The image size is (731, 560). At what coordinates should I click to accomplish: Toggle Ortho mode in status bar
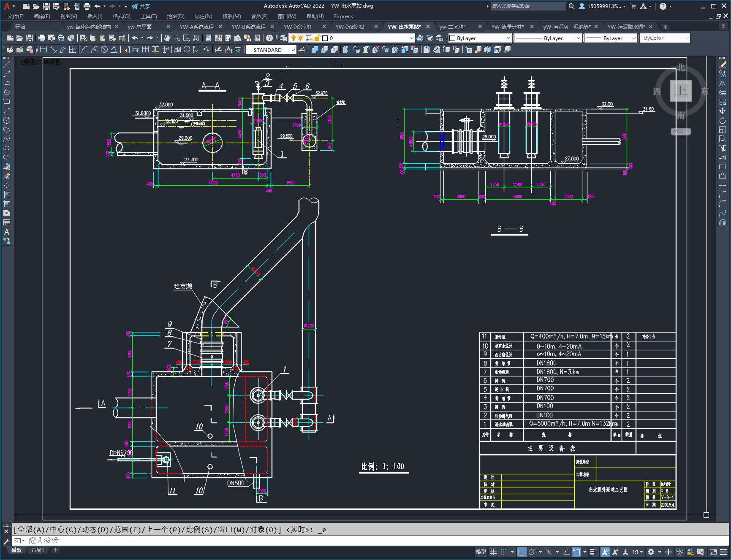[x=522, y=552]
